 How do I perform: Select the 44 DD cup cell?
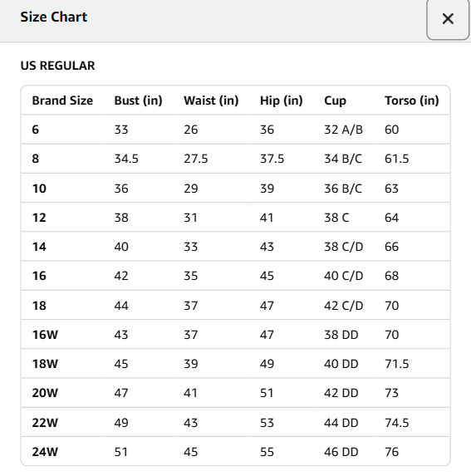[341, 423]
